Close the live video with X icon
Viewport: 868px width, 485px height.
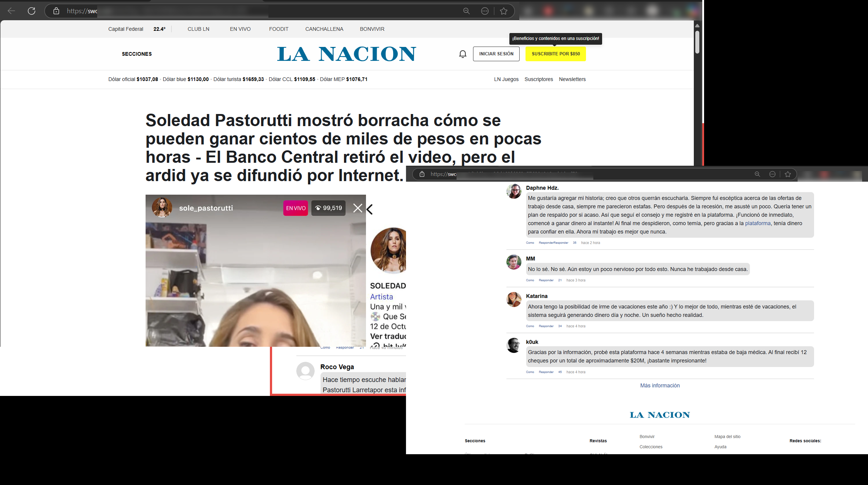358,208
